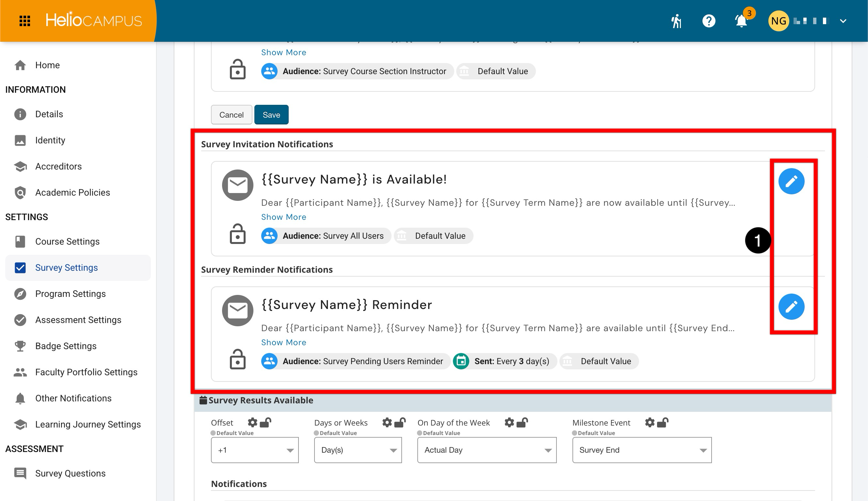
Task: Toggle the Offset unlock icon
Action: (265, 422)
